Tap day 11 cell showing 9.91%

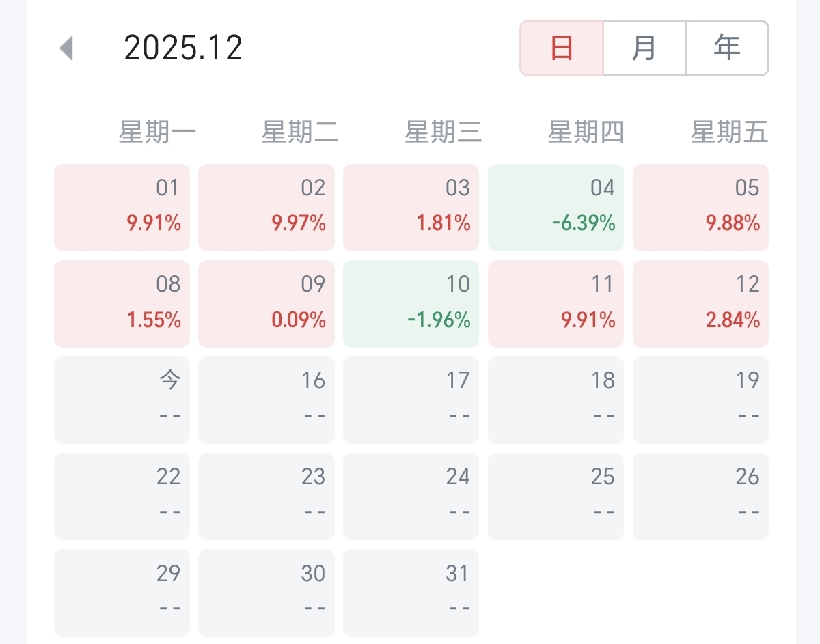pyautogui.click(x=556, y=304)
